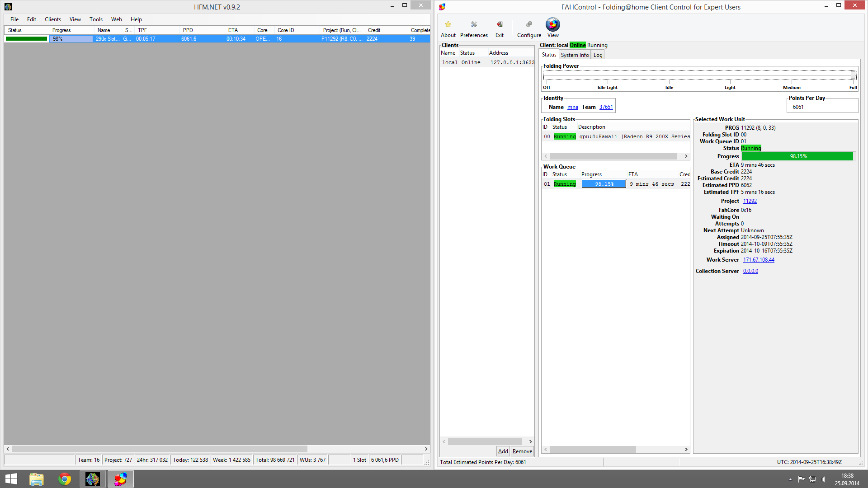Click the taskbar clock showing 18:38

[x=847, y=479]
